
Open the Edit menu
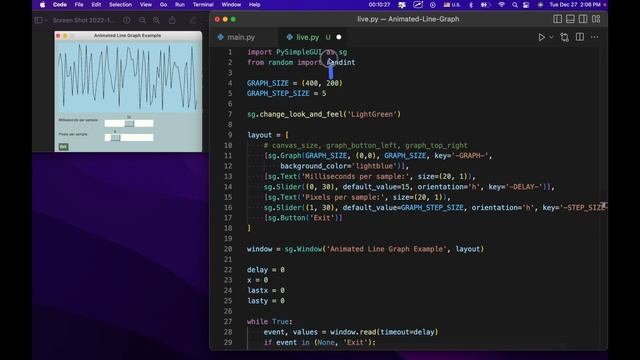coord(96,5)
